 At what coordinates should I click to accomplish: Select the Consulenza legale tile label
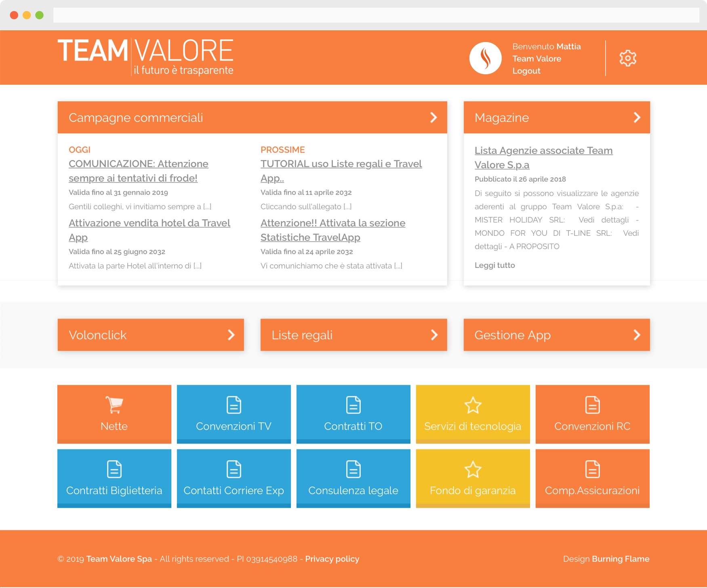coord(353,490)
